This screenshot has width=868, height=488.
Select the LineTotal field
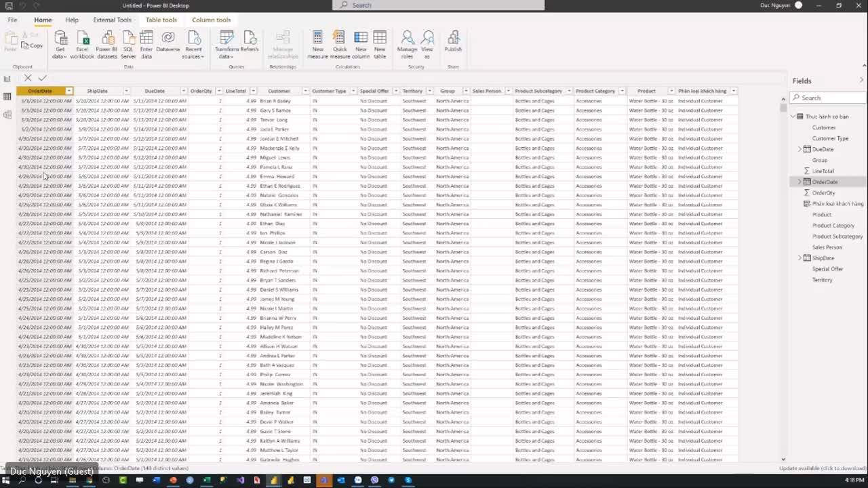pyautogui.click(x=823, y=171)
